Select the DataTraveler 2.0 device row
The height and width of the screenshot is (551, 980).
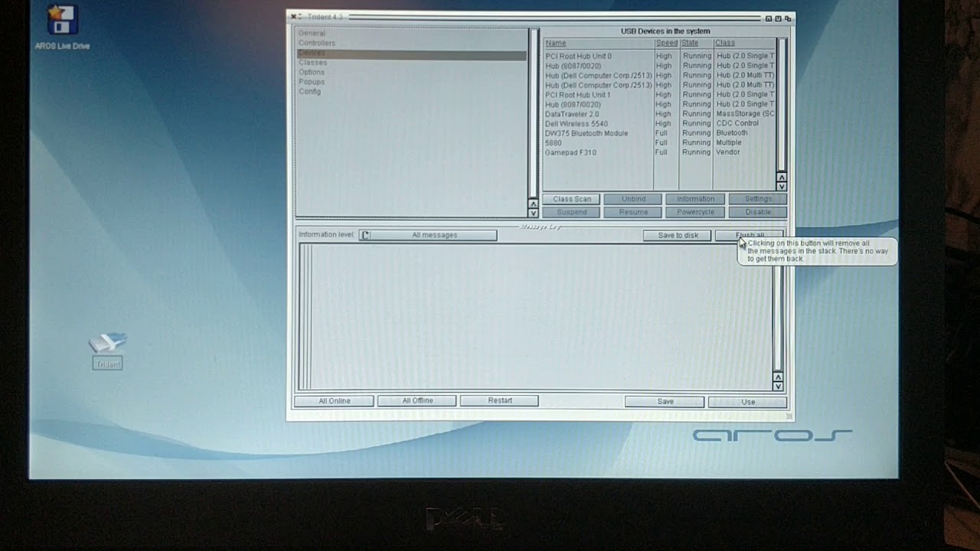(659, 114)
